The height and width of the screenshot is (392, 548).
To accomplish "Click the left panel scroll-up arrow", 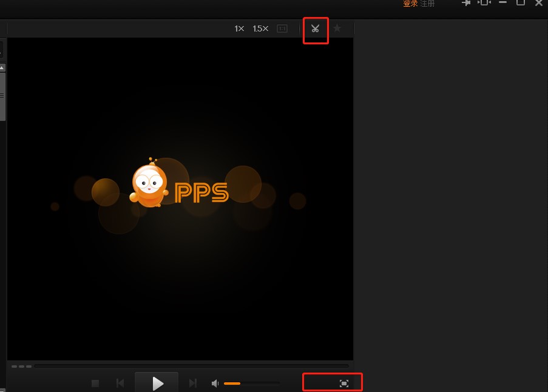I will click(2, 67).
